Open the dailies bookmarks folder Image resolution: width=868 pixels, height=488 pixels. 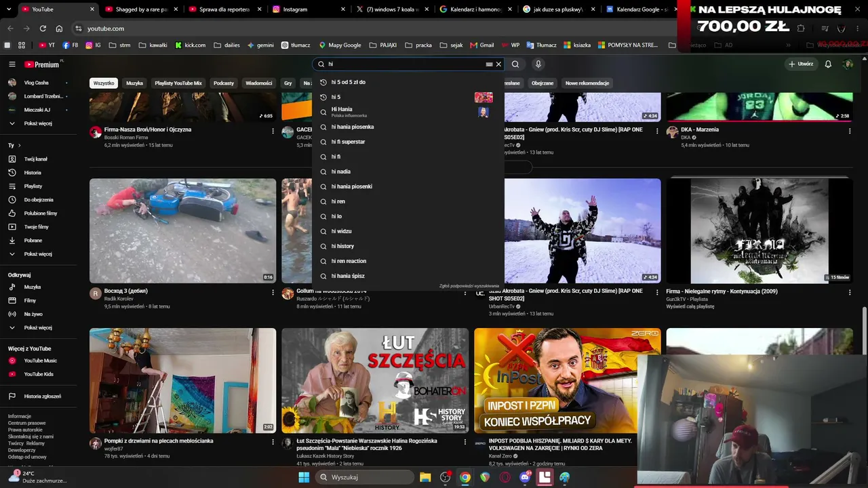pyautogui.click(x=227, y=45)
